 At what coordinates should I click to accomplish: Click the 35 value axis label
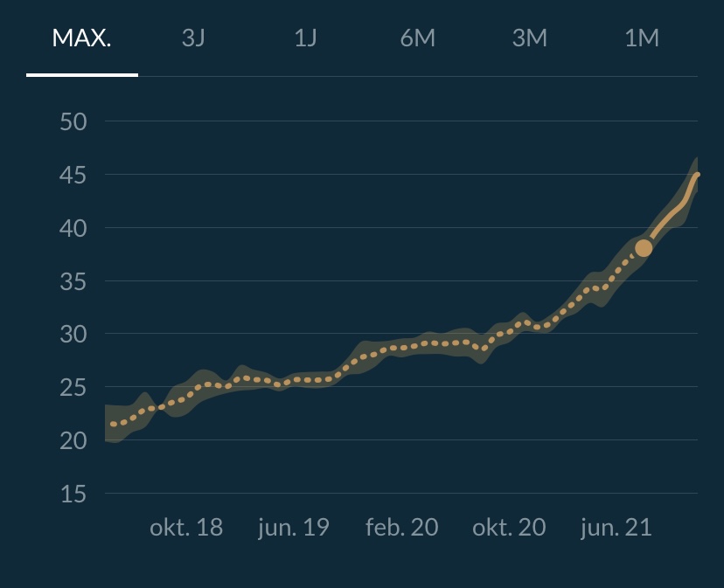[73, 281]
